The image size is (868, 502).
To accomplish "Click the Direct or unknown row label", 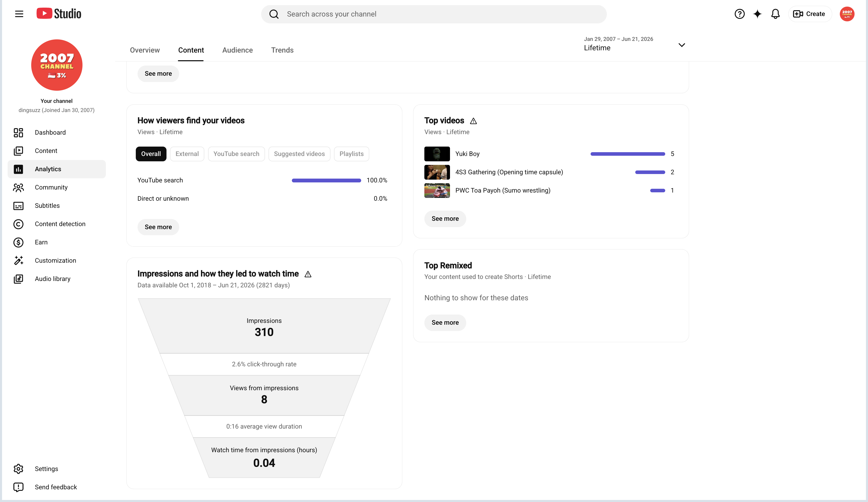I will pyautogui.click(x=163, y=199).
